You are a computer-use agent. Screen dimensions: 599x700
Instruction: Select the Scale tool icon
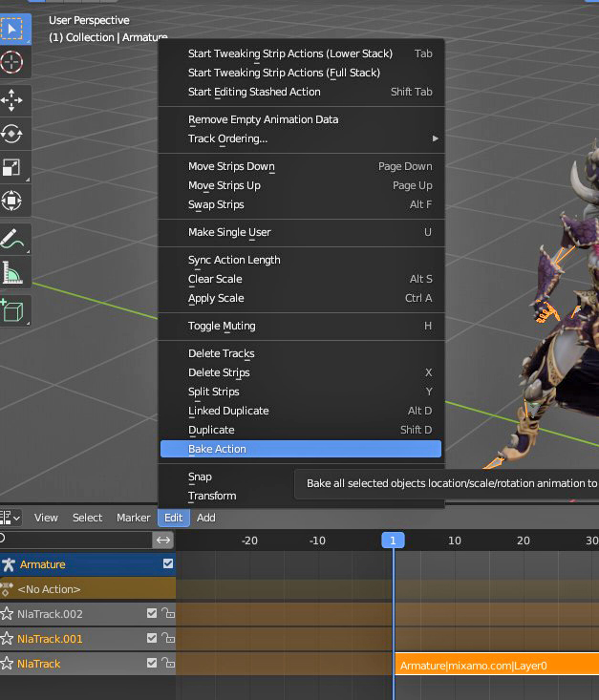[12, 167]
